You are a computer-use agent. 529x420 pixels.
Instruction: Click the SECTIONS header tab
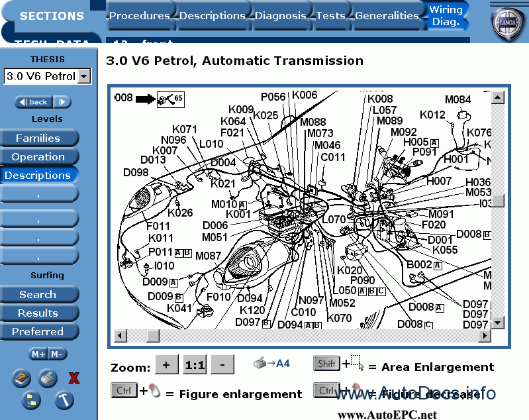[52, 16]
